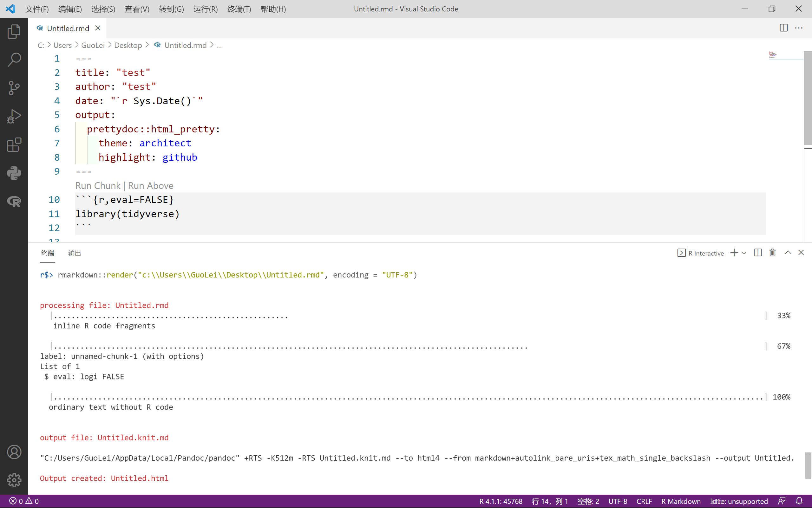Open the 转到(G) menu
Image resolution: width=812 pixels, height=508 pixels.
click(x=172, y=9)
